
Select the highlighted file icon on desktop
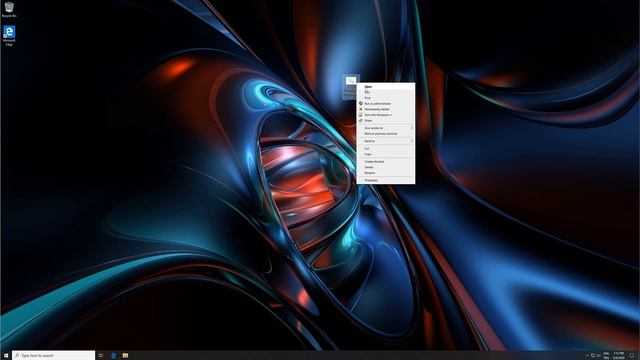tap(350, 87)
